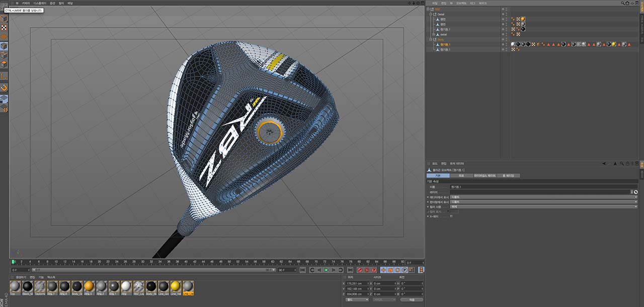The image size is (644, 307).
Task: Click the 적용 button in Coordinates Manager
Action: (412, 299)
